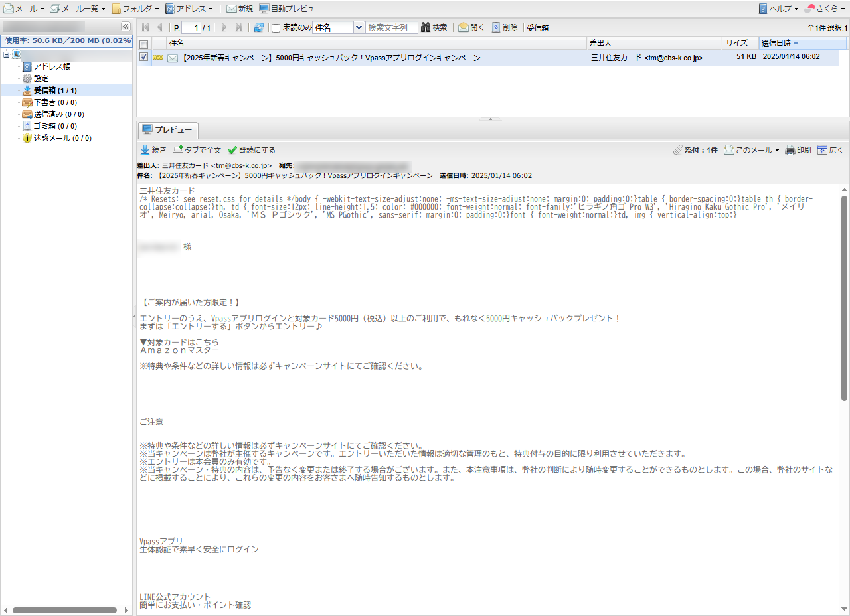
Task: Select 迷惑メール (0 / 0) folder
Action: [x=62, y=138]
